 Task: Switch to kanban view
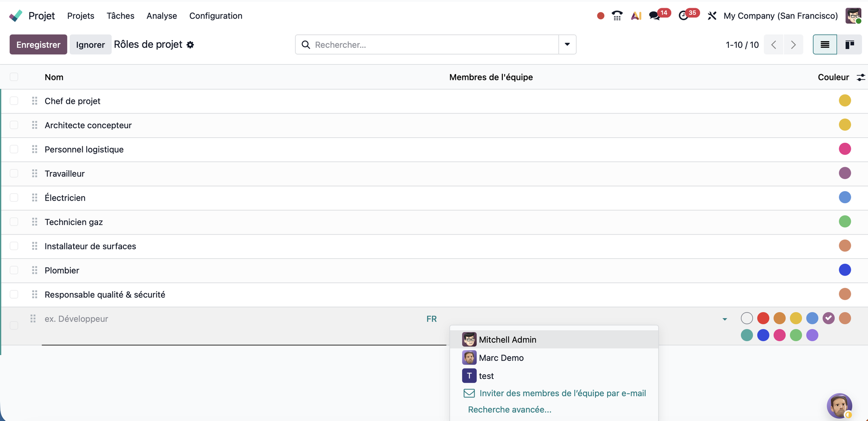pos(849,45)
